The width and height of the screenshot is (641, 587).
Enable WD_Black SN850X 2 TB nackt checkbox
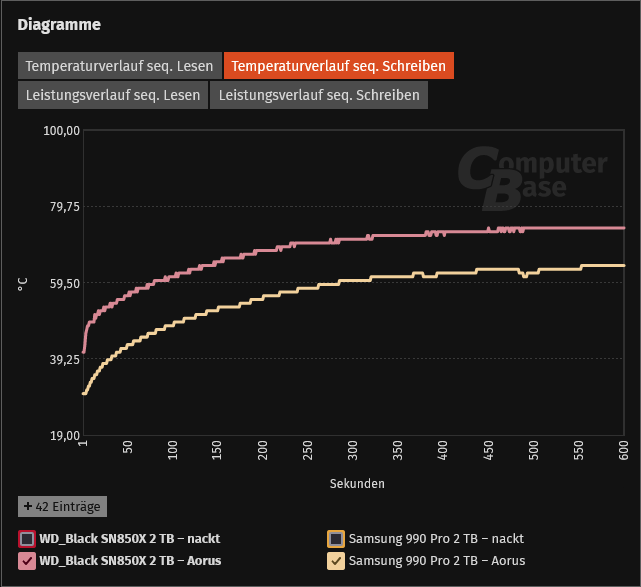(27, 539)
